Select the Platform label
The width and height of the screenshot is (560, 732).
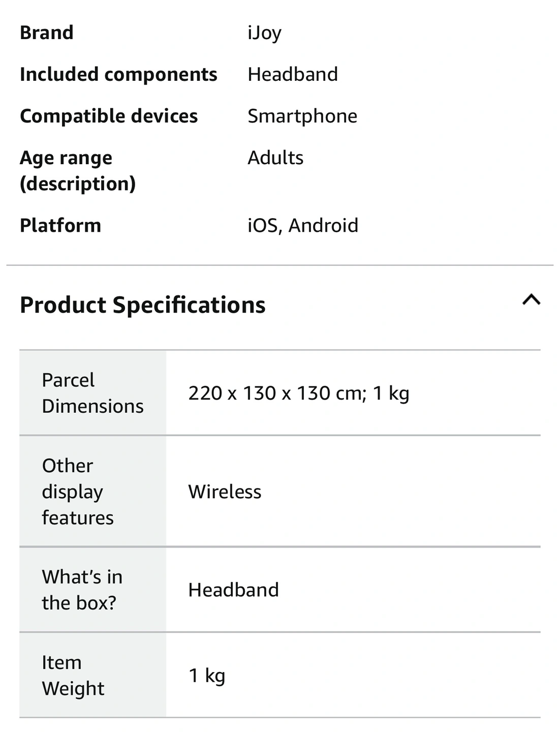[x=60, y=225]
